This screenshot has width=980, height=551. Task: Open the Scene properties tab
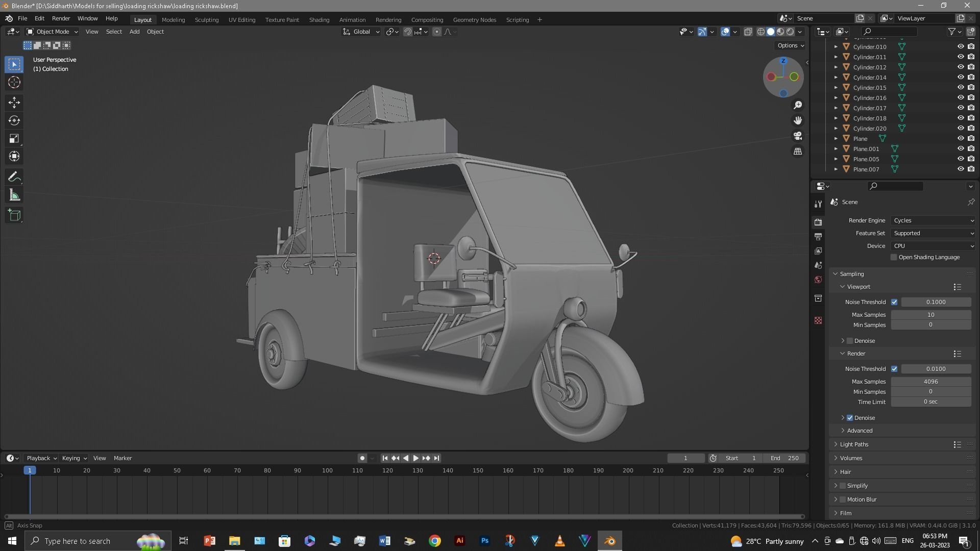pyautogui.click(x=818, y=265)
